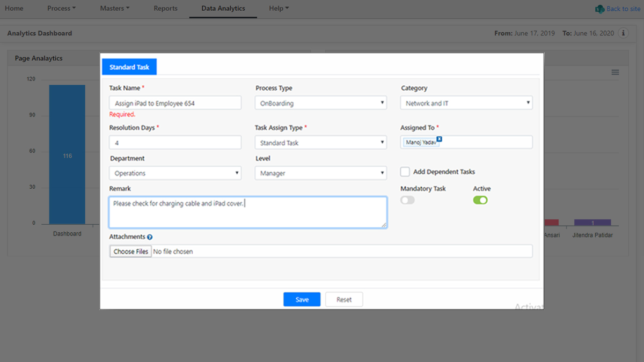Click the Save button
Viewport: 644px width, 362px height.
tap(302, 299)
